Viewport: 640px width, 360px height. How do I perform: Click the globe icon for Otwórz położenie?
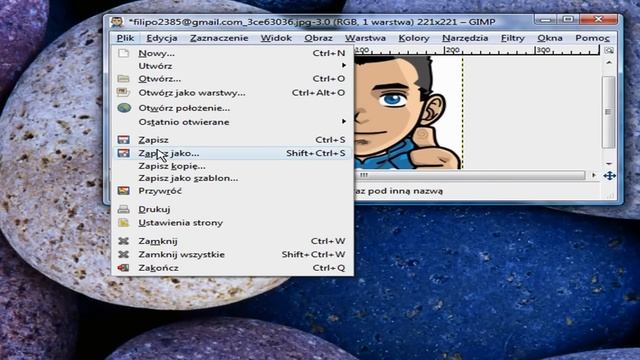pyautogui.click(x=124, y=108)
